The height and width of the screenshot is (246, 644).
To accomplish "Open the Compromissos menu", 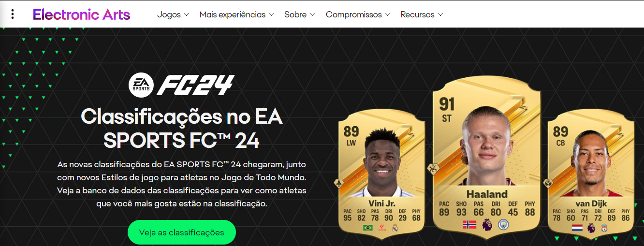I will coord(358,14).
